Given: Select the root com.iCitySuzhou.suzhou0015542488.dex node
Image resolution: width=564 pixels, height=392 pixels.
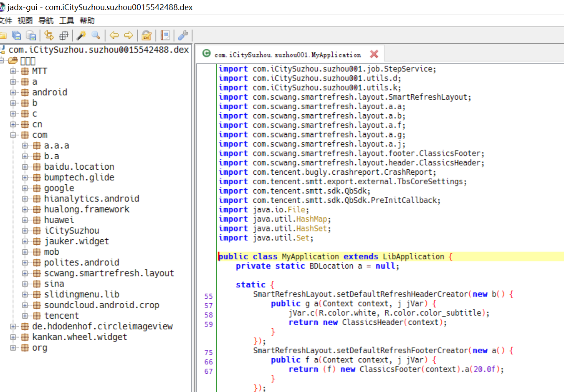Looking at the screenshot, I should pyautogui.click(x=99, y=50).
